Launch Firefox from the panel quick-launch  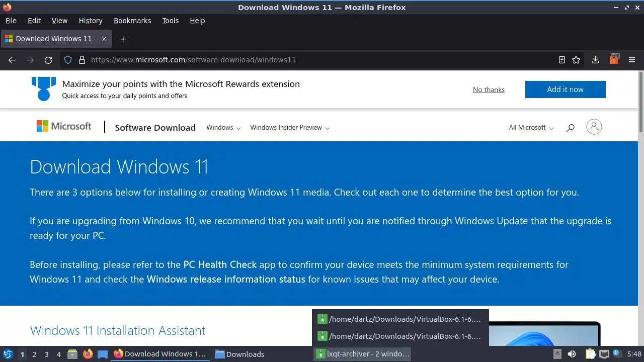click(88, 354)
